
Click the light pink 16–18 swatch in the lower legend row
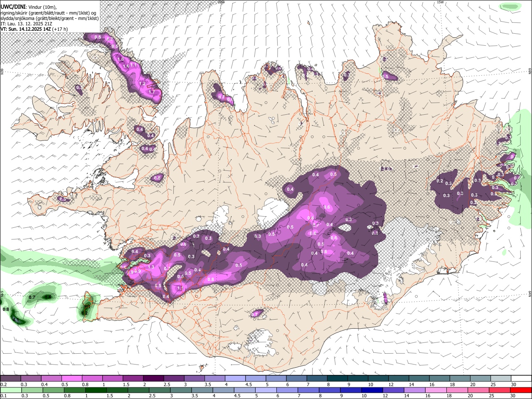click(x=436, y=390)
